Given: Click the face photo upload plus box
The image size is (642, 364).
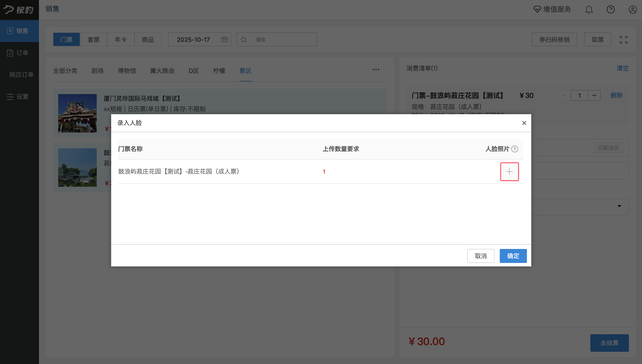Looking at the screenshot, I should tap(509, 171).
